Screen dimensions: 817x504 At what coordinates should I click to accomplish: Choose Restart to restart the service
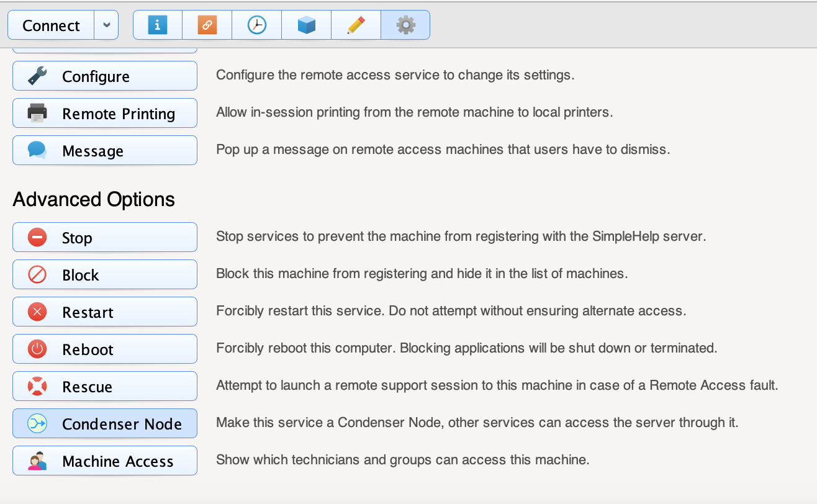click(x=105, y=312)
